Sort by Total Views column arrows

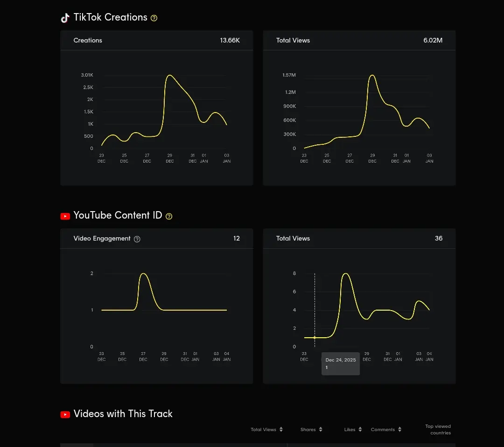[281, 429]
